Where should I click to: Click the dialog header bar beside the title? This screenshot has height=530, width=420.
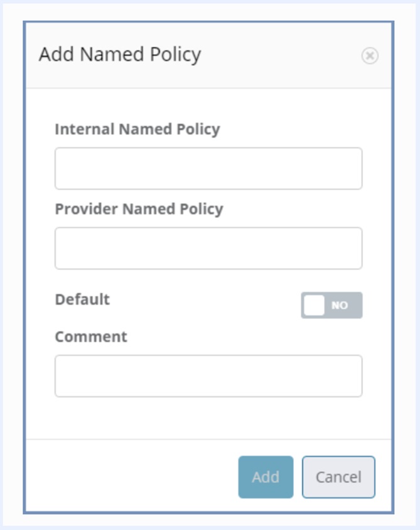(x=283, y=55)
